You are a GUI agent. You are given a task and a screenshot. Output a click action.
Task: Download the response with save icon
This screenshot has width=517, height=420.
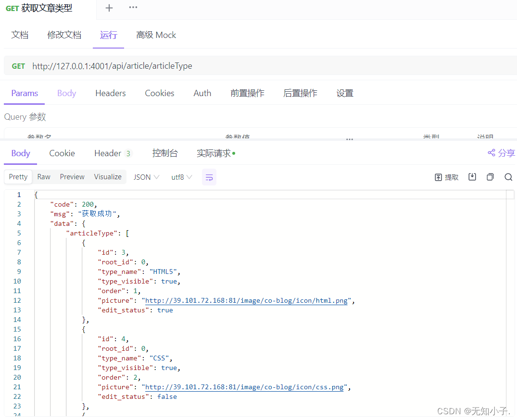point(472,177)
